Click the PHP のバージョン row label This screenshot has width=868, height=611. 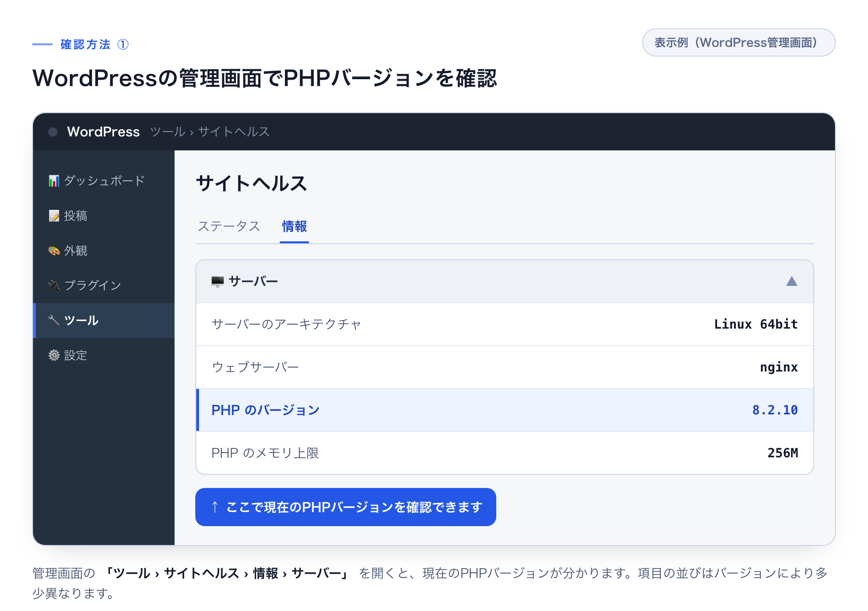coord(266,410)
